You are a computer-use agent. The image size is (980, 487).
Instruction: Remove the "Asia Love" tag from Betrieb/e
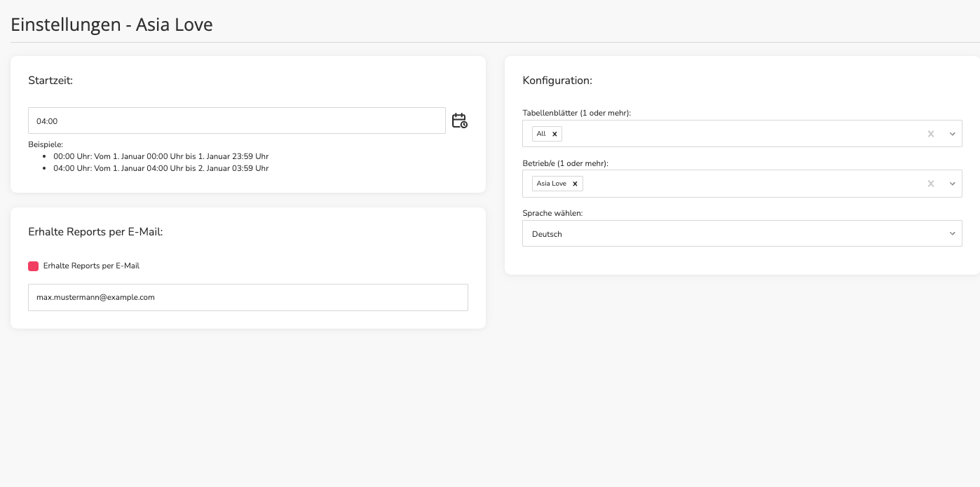tap(575, 184)
